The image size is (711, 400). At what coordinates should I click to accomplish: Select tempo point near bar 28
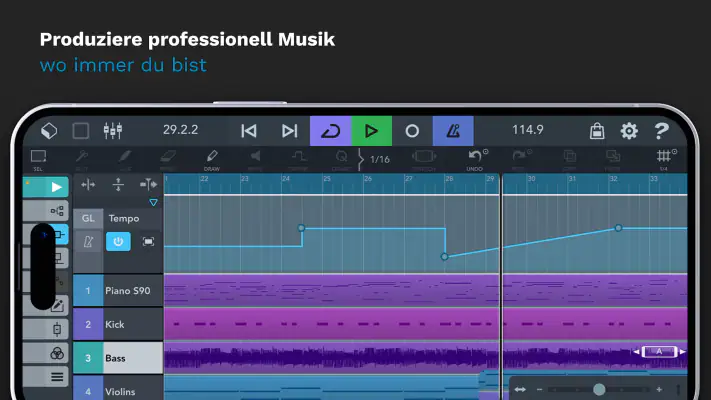(445, 257)
